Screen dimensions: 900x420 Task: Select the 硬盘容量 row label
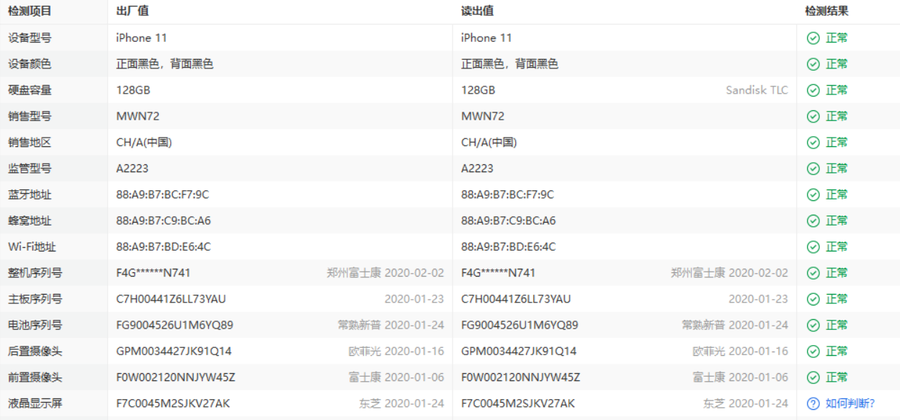pos(29,90)
